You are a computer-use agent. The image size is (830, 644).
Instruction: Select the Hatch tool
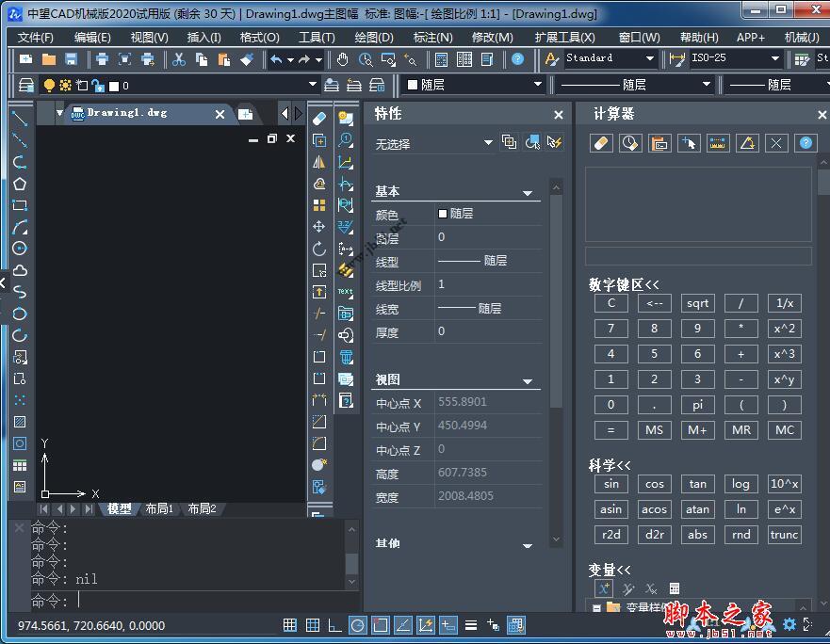click(x=20, y=422)
